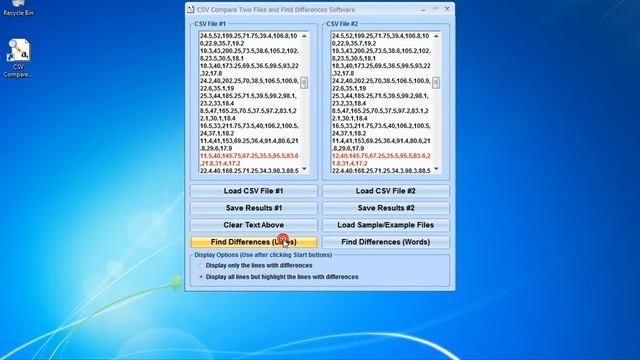Viewport: 640px width, 360px height.
Task: Close the CSV Compare window
Action: click(447, 9)
